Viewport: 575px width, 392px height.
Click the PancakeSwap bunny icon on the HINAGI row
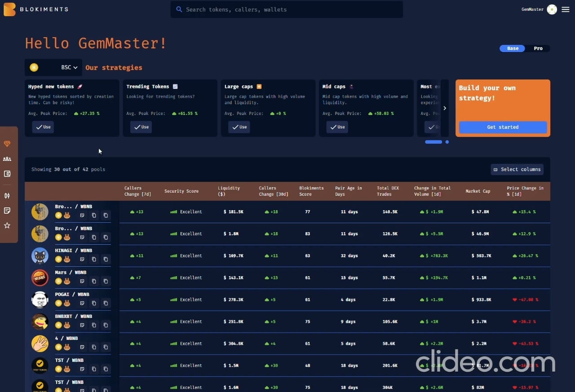[x=67, y=259]
